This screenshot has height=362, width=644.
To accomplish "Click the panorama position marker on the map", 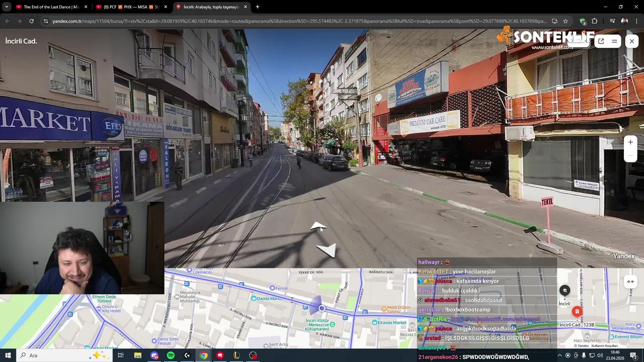I will tap(322, 308).
